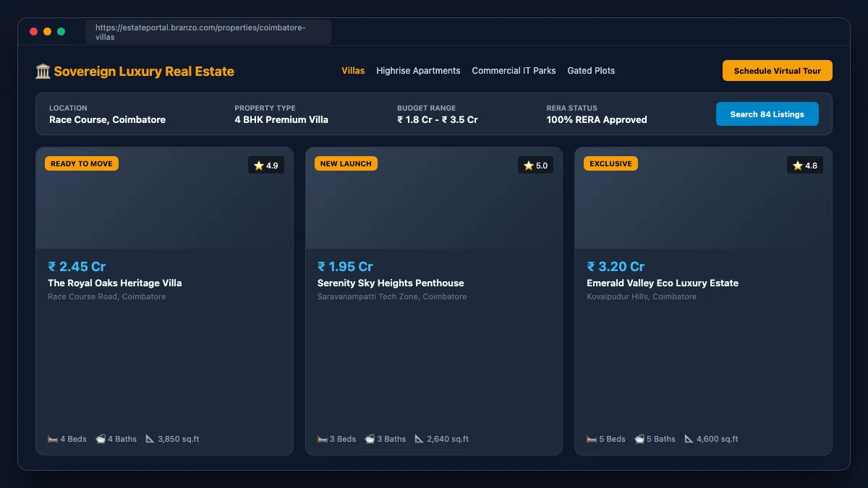Click the bathtub icon beside 5 Baths
This screenshot has width=868, height=488.
click(x=639, y=439)
